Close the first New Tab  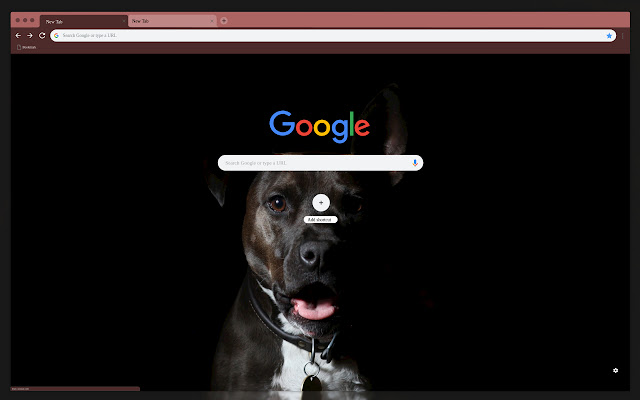click(124, 21)
